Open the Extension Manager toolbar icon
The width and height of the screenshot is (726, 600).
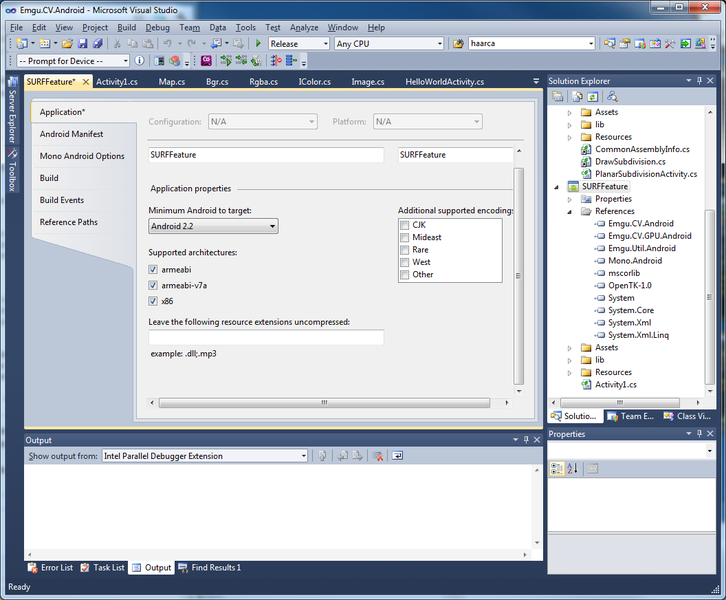701,44
